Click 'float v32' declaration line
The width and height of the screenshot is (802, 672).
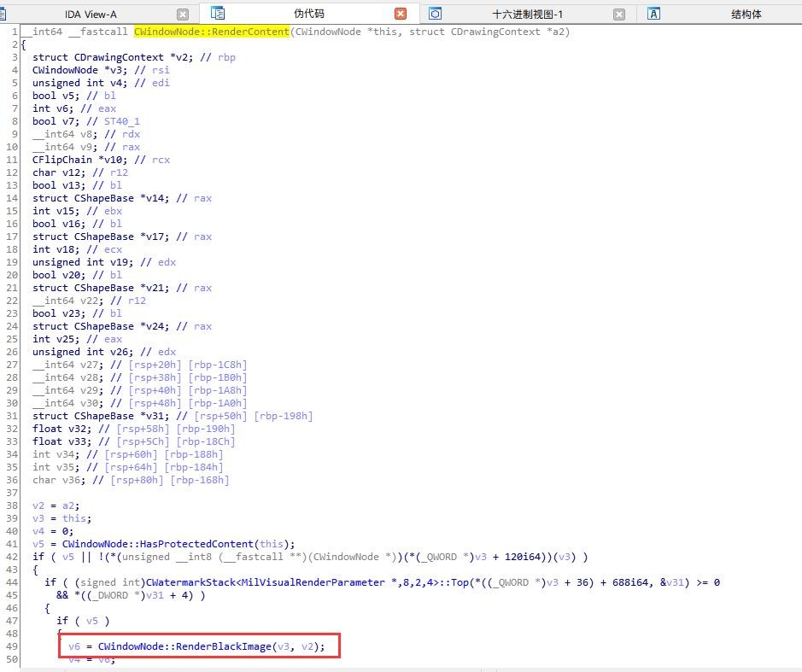[x=133, y=429]
